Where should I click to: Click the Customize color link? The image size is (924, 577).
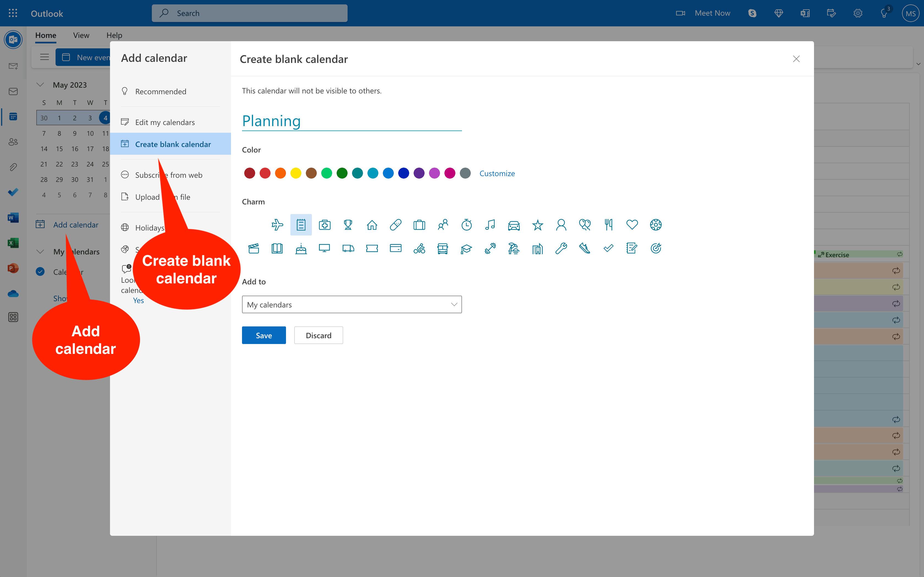tap(497, 173)
